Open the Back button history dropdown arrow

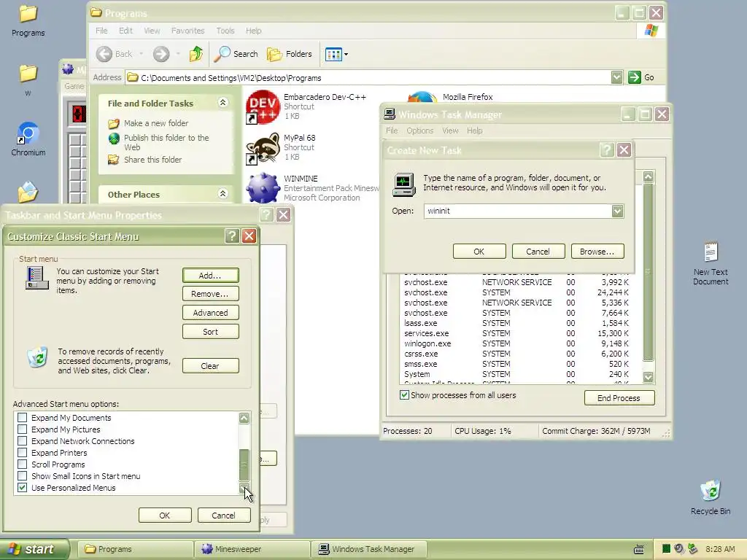pyautogui.click(x=142, y=54)
